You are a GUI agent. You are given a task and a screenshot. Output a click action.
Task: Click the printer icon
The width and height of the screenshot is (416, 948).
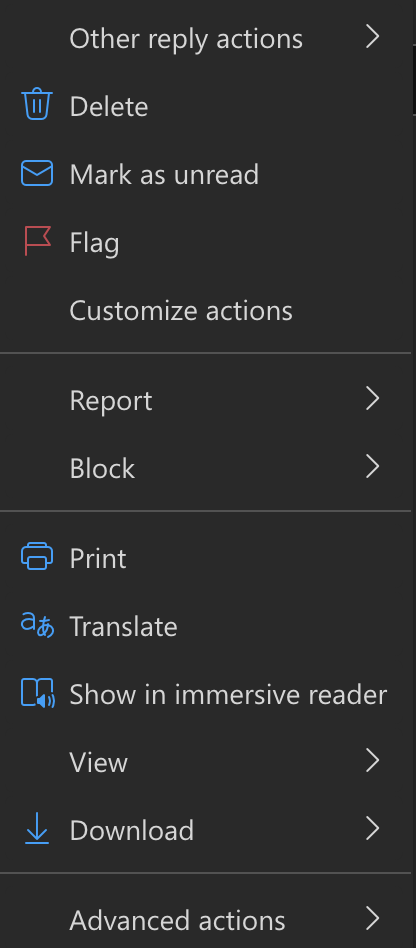point(37,557)
